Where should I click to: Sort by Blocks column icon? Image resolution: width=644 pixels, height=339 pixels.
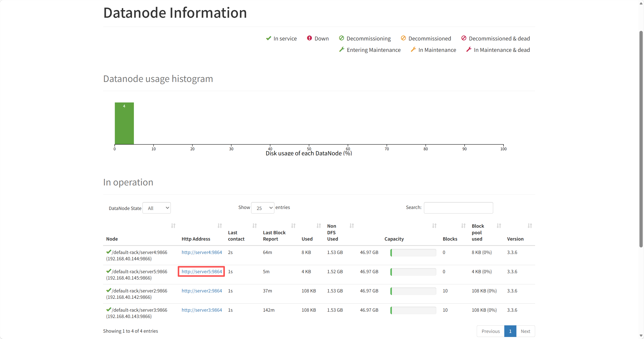click(463, 226)
